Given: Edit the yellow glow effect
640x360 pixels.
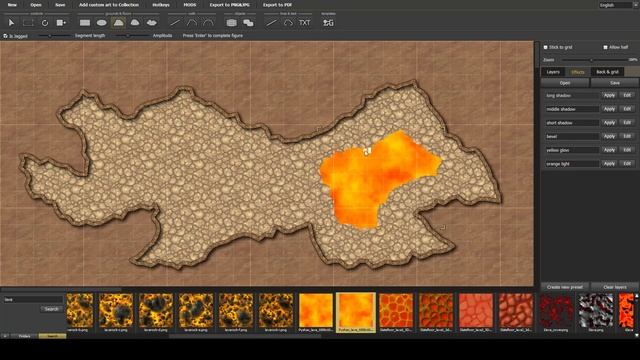Looking at the screenshot, I should coord(627,150).
